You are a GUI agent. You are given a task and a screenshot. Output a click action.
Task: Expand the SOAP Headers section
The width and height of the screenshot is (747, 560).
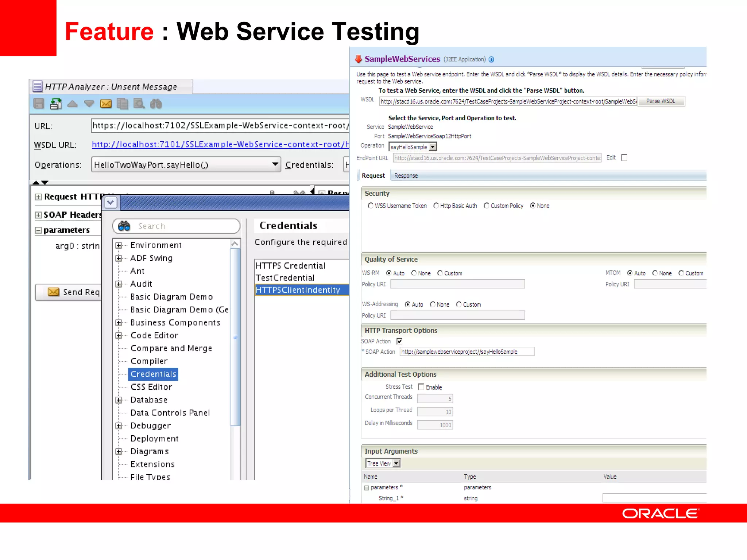(x=38, y=215)
